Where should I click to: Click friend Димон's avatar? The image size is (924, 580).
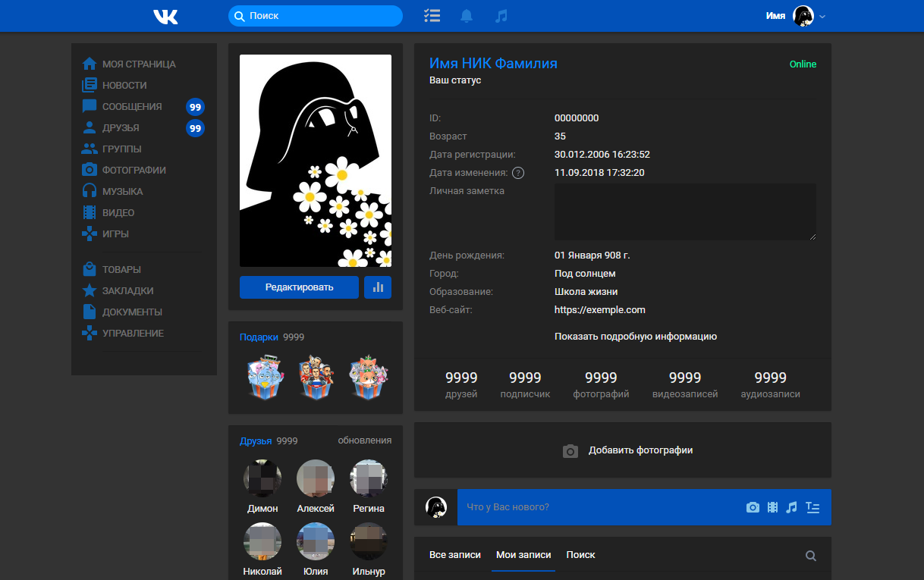point(262,478)
